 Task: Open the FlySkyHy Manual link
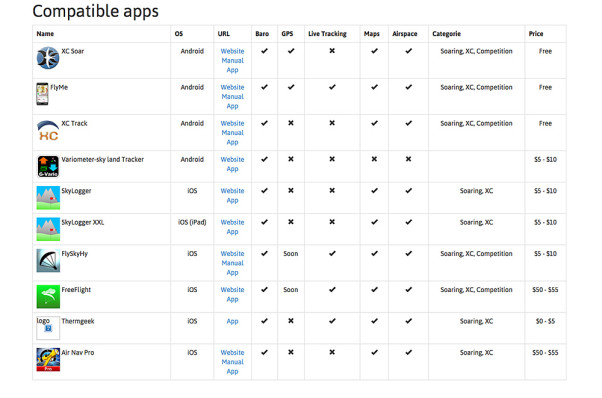232,263
